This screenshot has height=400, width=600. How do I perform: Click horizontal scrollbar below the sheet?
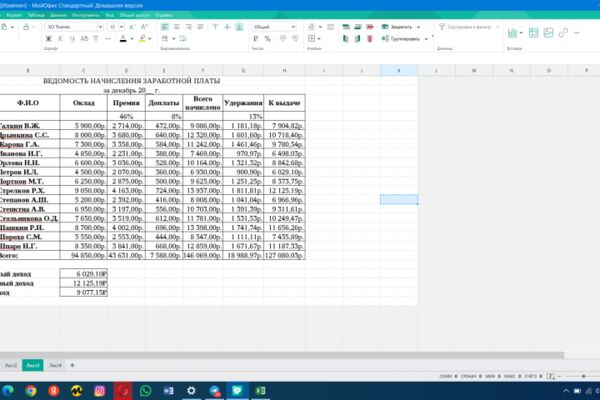(x=282, y=355)
